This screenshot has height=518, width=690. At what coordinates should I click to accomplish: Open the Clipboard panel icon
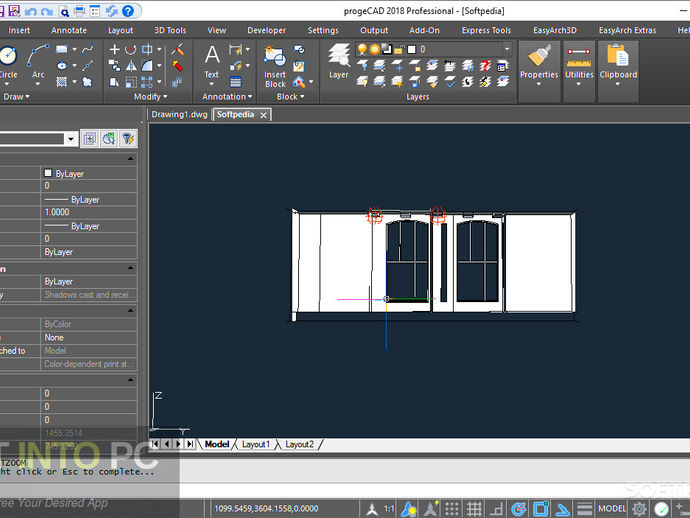(x=617, y=58)
